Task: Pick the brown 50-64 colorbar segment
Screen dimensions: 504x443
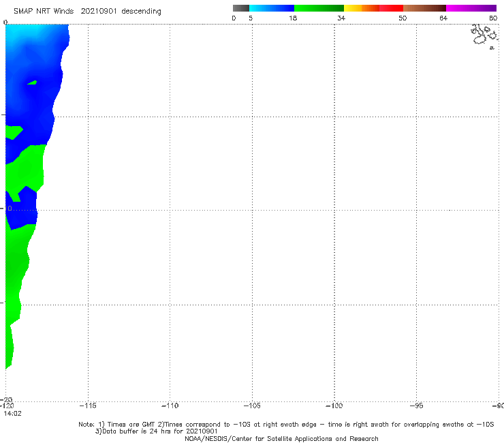Action: pos(424,8)
